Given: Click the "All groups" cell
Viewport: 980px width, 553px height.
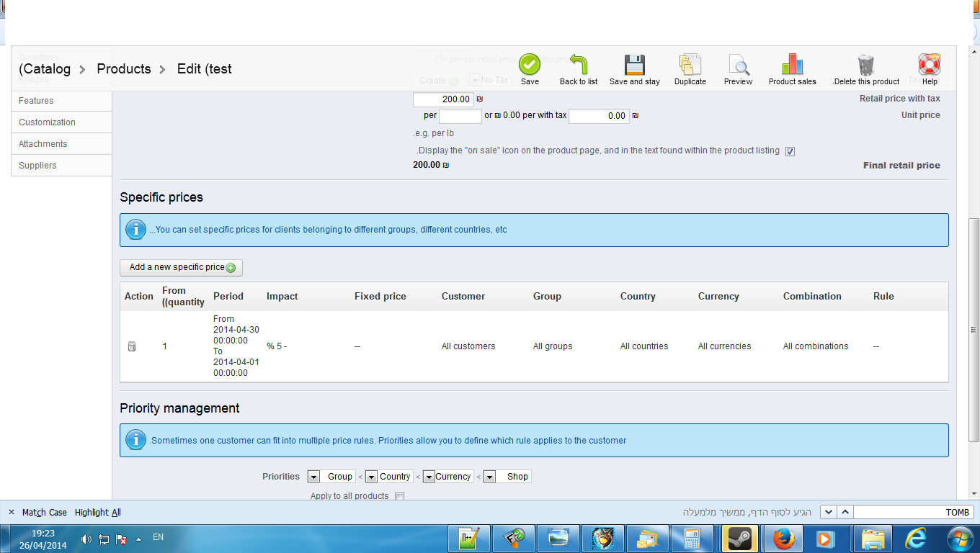Looking at the screenshot, I should click(x=553, y=346).
